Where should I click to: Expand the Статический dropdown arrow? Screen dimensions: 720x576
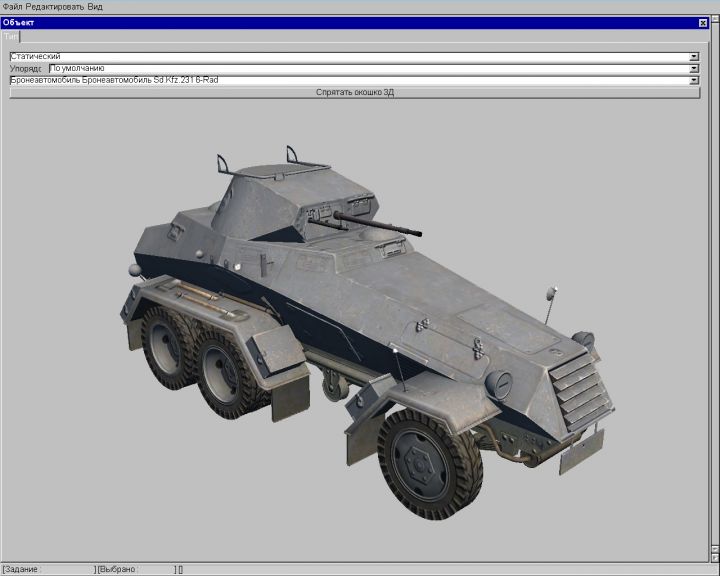[x=694, y=57]
